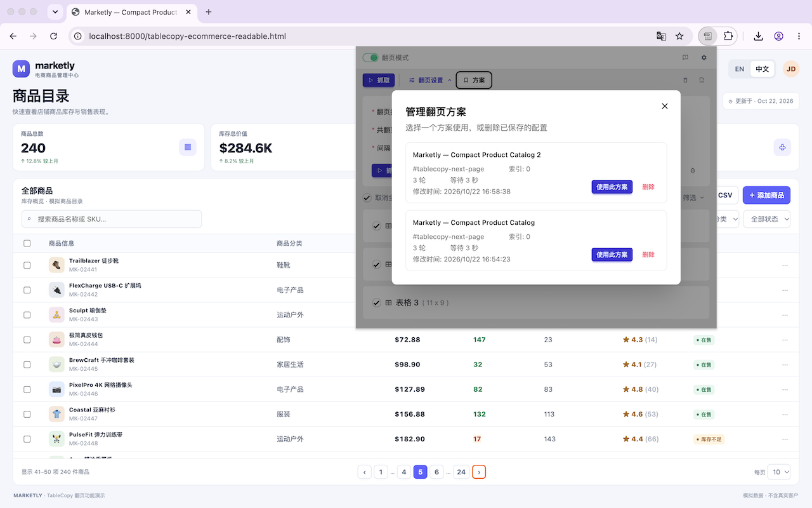
Task: Open the extension guide book icon
Action: click(685, 58)
